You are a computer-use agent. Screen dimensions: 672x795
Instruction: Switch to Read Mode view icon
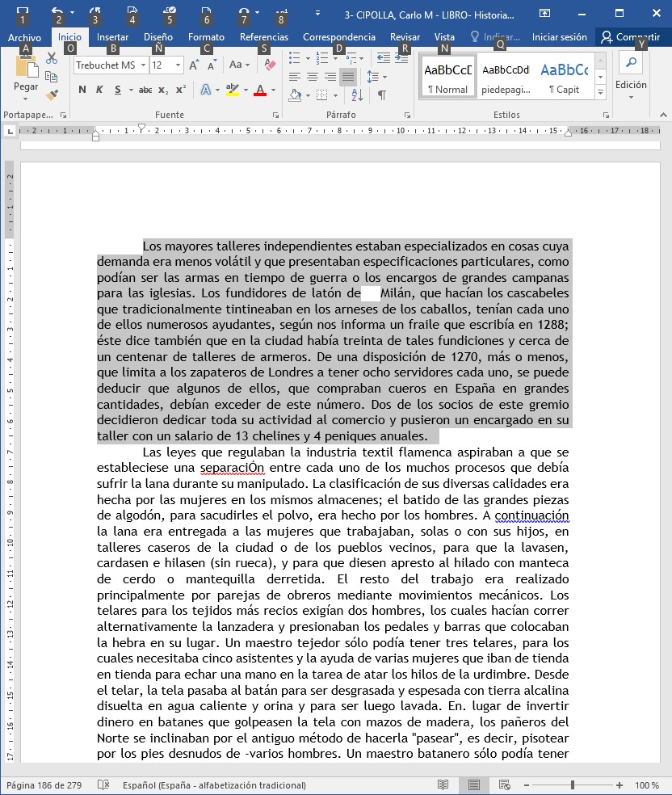coord(443,784)
